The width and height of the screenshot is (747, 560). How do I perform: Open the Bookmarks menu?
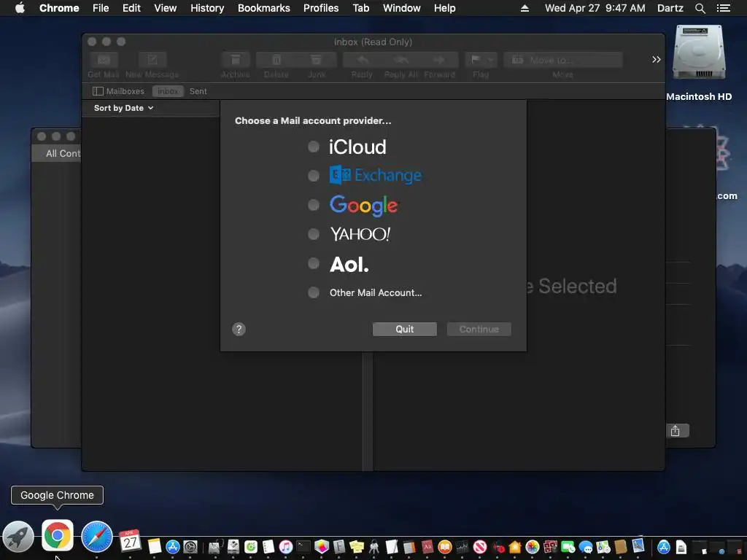[x=264, y=8]
